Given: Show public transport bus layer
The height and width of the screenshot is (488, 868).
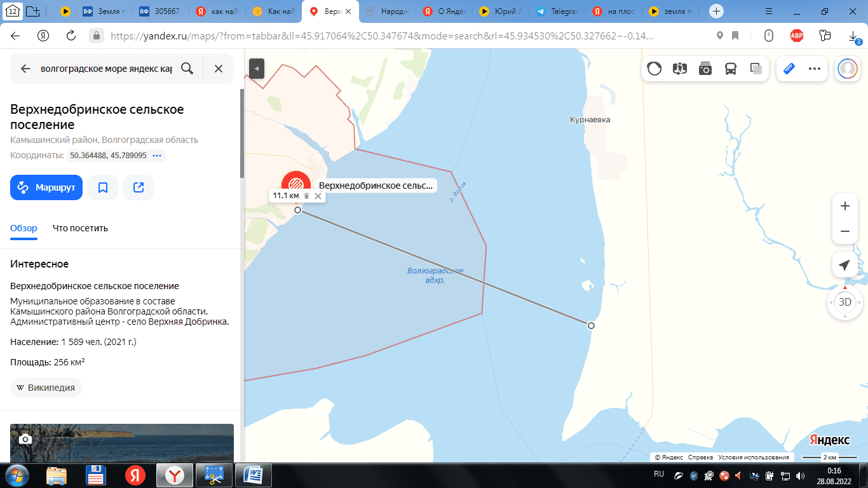Looking at the screenshot, I should (x=730, y=69).
